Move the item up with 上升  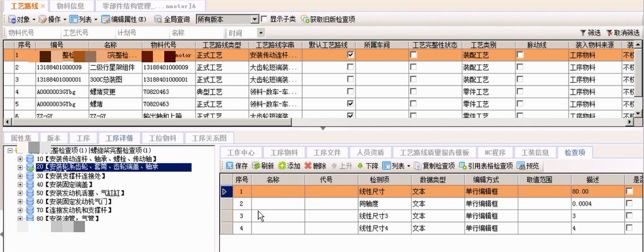click(x=342, y=166)
